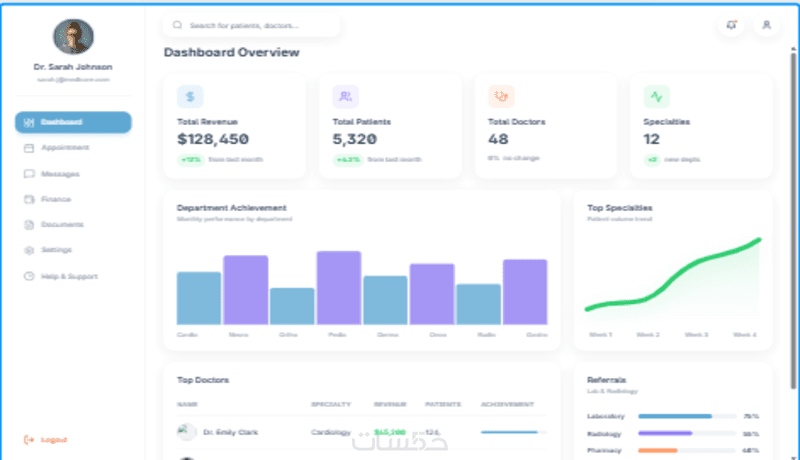Focus the search patients, doctors field
The width and height of the screenshot is (800, 460).
click(252, 25)
